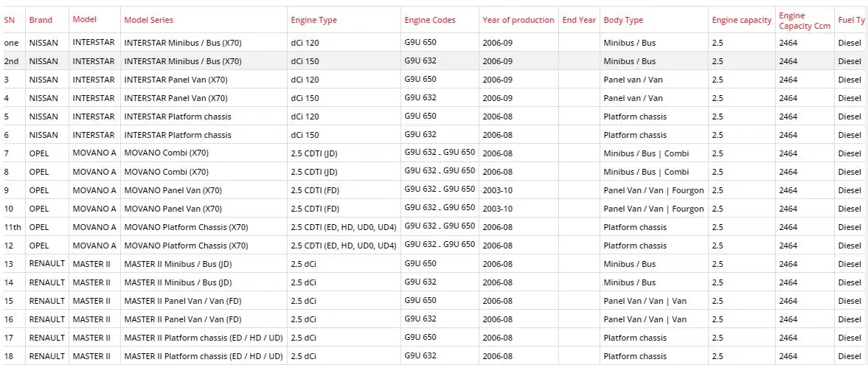
Task: Click the Engine Codes column header
Action: click(430, 20)
